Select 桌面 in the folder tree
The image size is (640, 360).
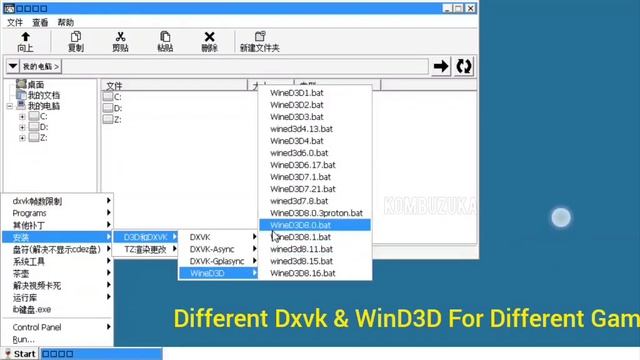(36, 85)
